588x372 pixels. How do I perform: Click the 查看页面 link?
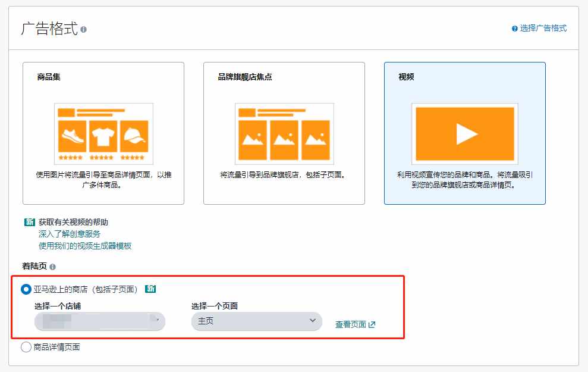pyautogui.click(x=351, y=324)
